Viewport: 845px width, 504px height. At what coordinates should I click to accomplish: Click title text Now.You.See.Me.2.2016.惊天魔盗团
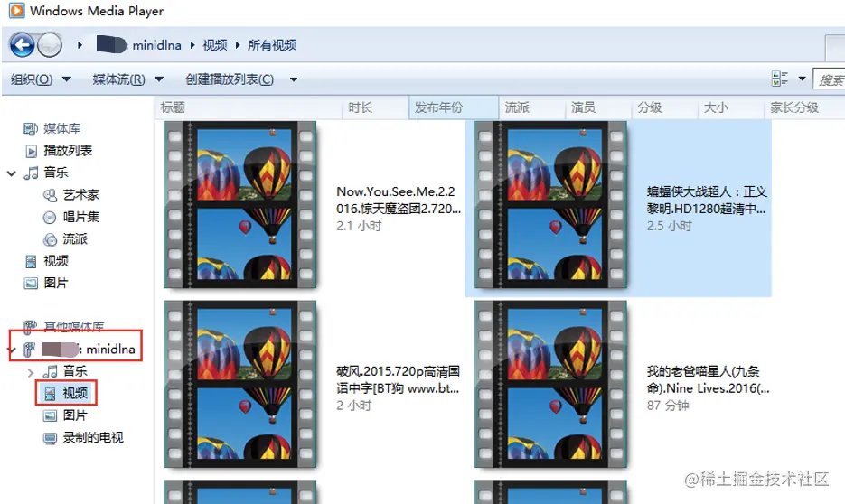pyautogui.click(x=399, y=200)
